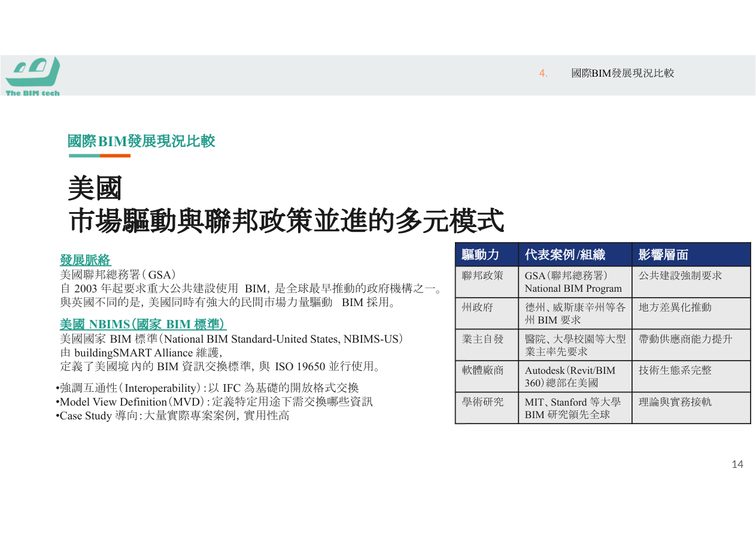
Task: Click table header 代表案例/組織
Action: pos(575,255)
